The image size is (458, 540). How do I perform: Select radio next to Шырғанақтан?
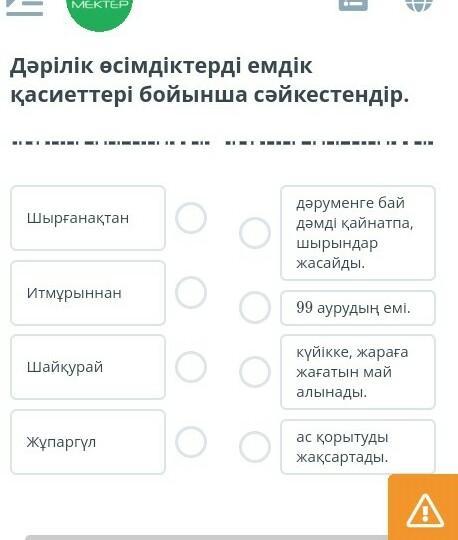point(191,218)
